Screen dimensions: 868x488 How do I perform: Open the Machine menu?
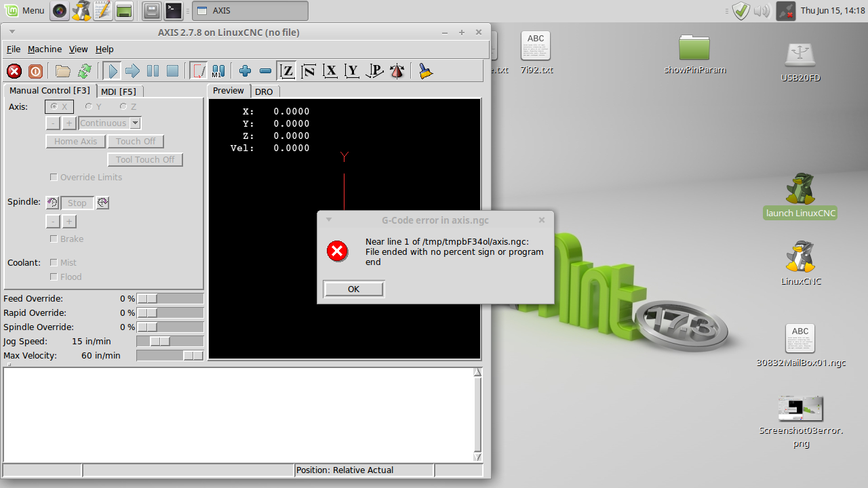45,49
